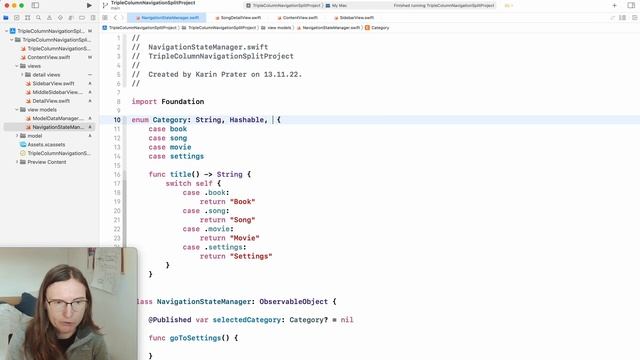Click NavigationStateManager.swift breadcrumb in jump bar
This screenshot has width=640, height=360.
click(328, 28)
